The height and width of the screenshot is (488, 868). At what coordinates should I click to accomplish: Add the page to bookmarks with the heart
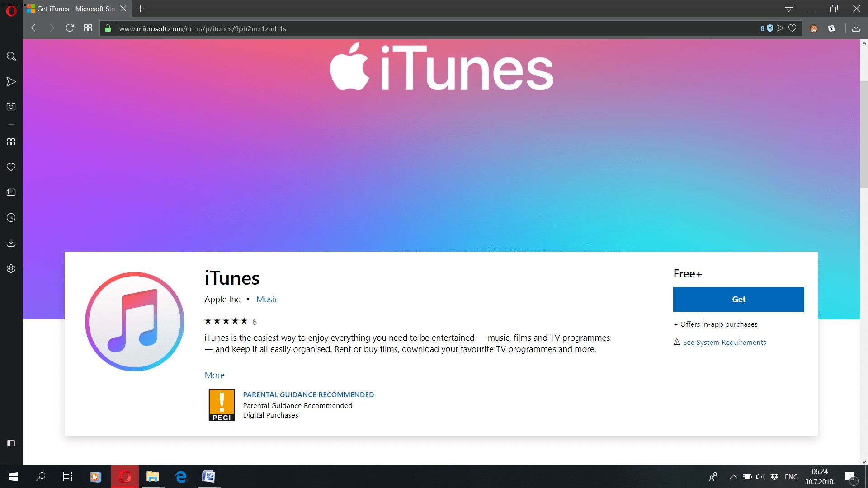tap(793, 28)
